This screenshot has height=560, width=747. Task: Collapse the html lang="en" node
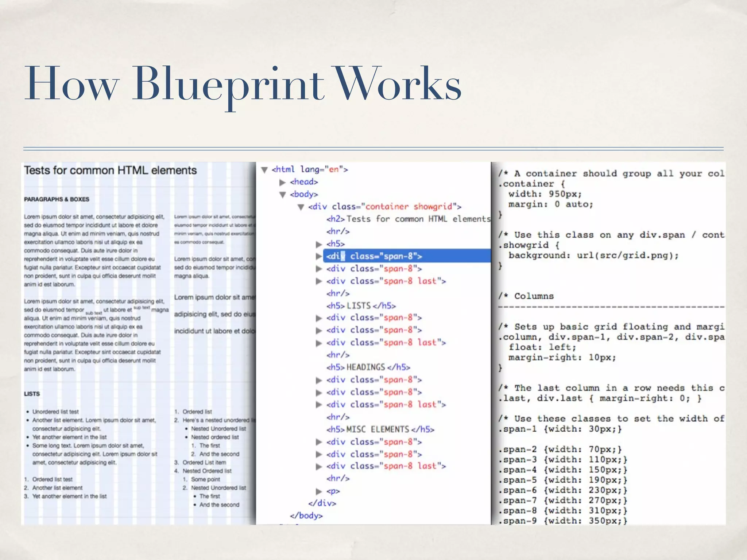(265, 170)
